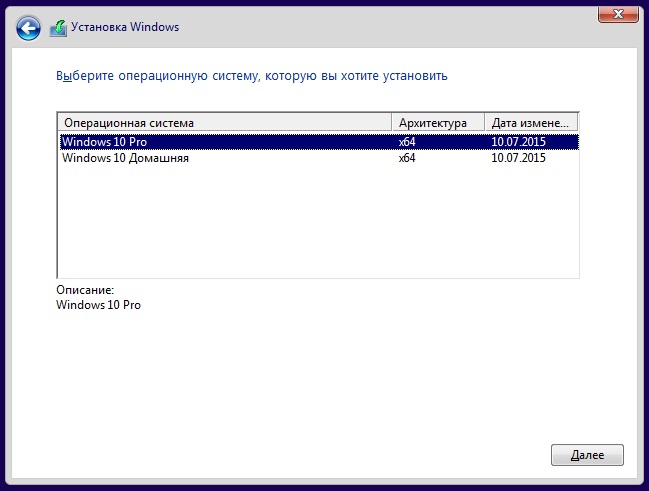Viewport: 649px width, 491px height.
Task: Click the Windows Setup installer icon
Action: (x=58, y=28)
